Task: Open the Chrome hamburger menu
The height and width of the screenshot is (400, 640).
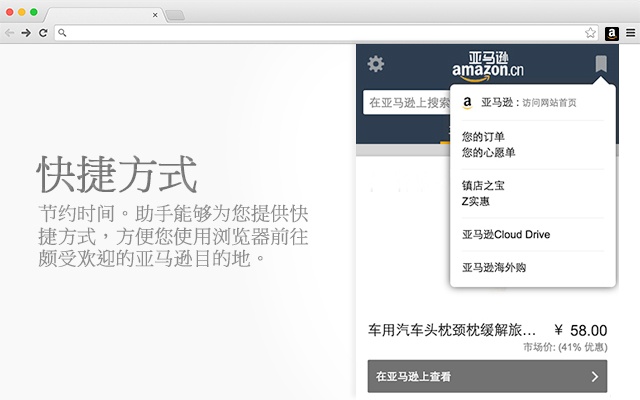Action: pyautogui.click(x=631, y=33)
